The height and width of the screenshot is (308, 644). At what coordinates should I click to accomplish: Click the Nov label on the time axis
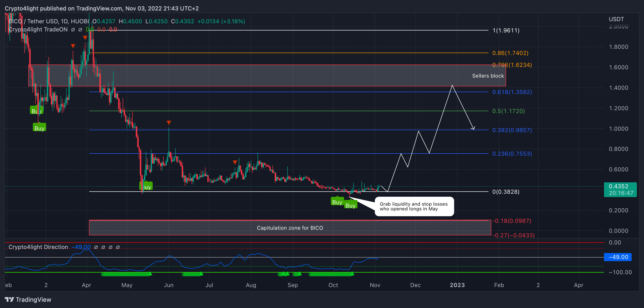point(375,285)
